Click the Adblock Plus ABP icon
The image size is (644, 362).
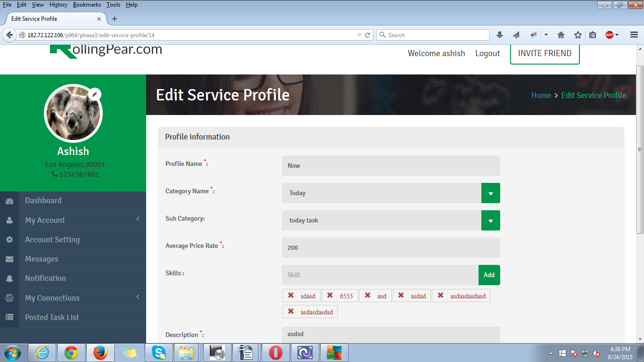(x=609, y=35)
